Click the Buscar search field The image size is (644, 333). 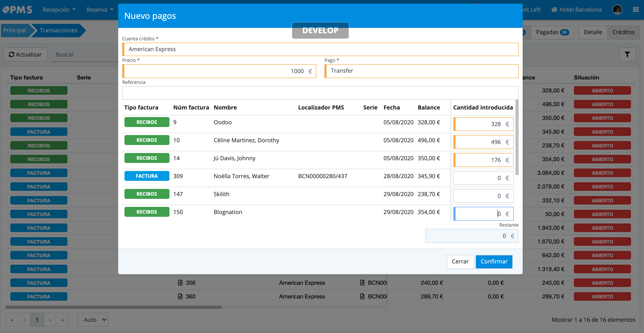click(84, 55)
